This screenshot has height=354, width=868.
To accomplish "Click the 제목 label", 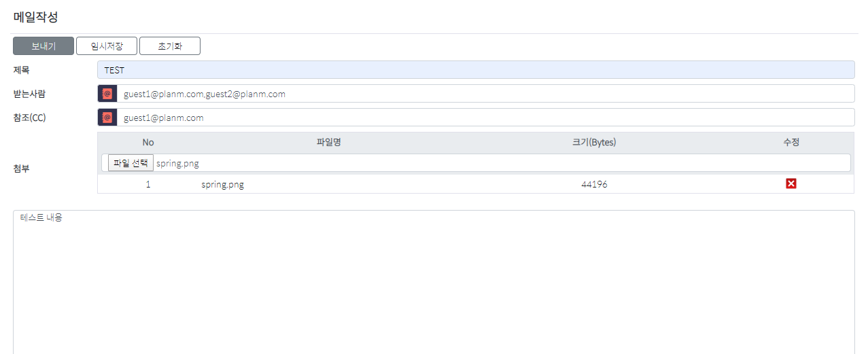I will pyautogui.click(x=22, y=70).
